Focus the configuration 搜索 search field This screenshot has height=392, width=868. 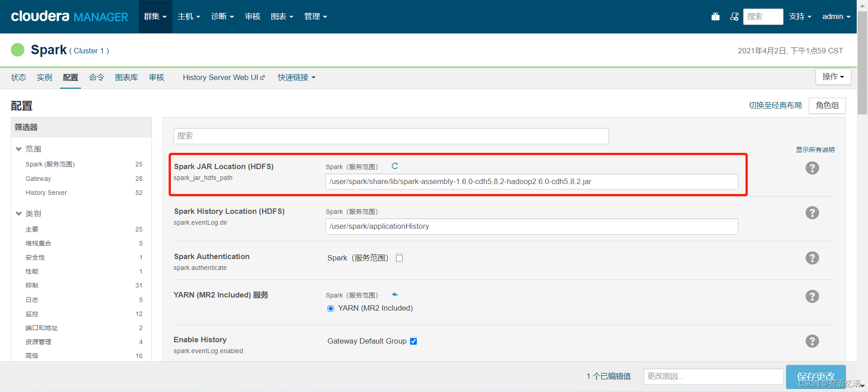point(391,136)
